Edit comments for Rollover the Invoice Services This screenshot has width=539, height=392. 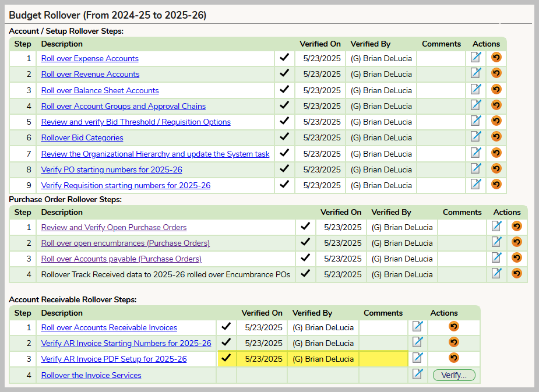click(418, 374)
